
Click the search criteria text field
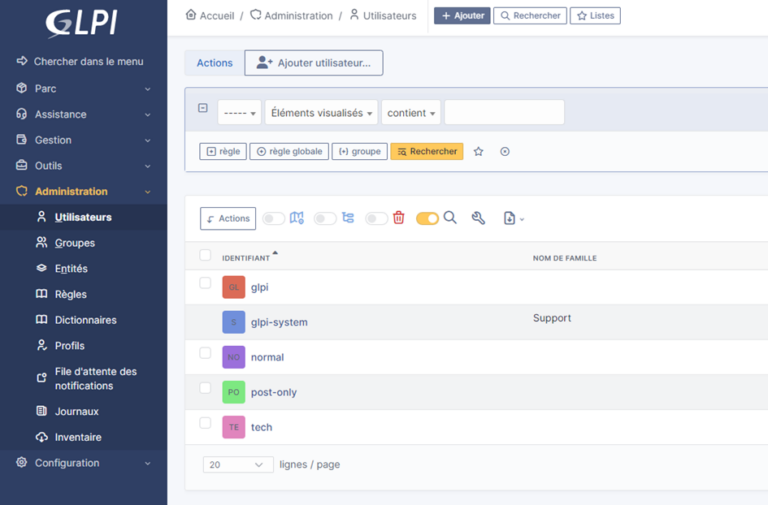tap(504, 113)
